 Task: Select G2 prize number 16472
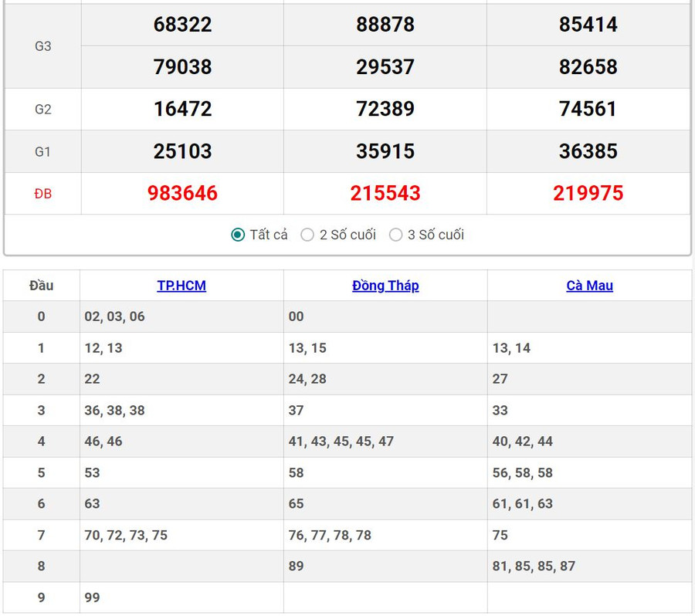coord(182,109)
